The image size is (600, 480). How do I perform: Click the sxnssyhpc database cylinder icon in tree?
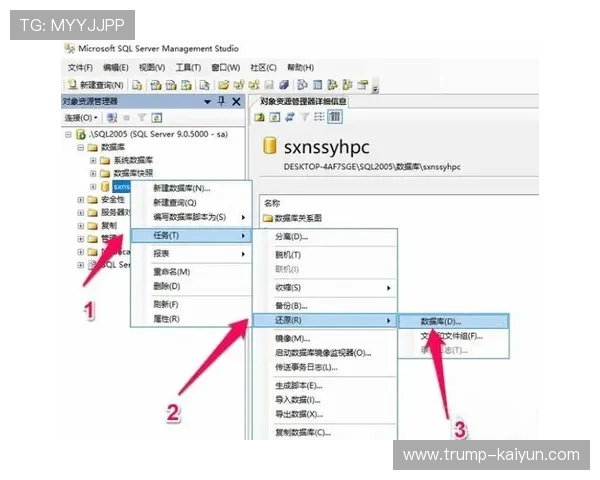[x=105, y=186]
